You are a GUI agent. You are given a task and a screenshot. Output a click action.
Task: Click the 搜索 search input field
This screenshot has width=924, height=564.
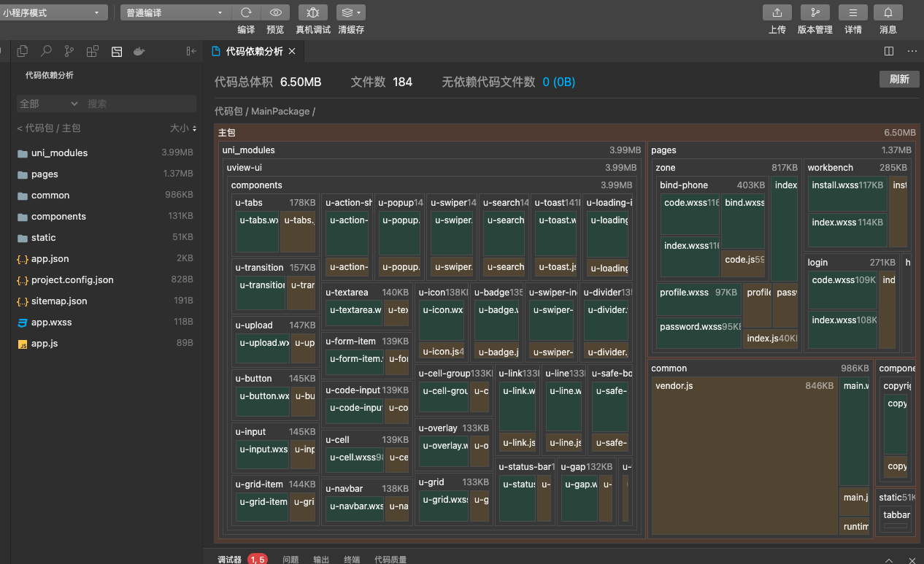click(140, 104)
